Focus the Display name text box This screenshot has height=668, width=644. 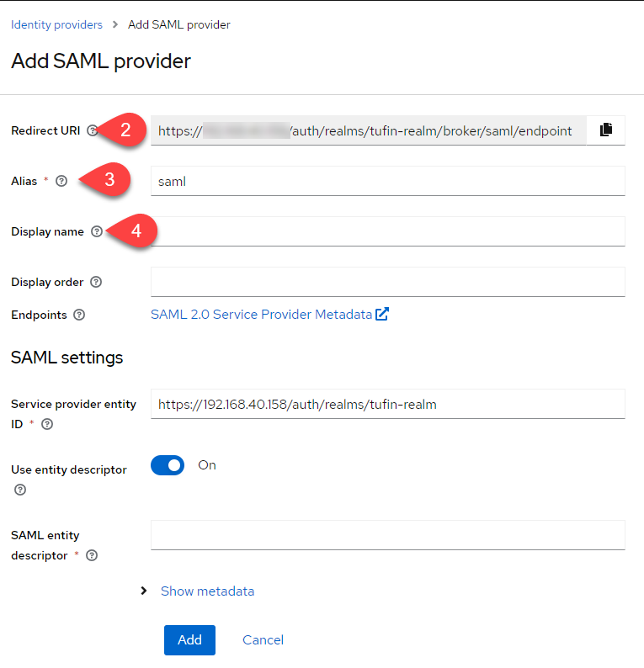click(x=387, y=231)
